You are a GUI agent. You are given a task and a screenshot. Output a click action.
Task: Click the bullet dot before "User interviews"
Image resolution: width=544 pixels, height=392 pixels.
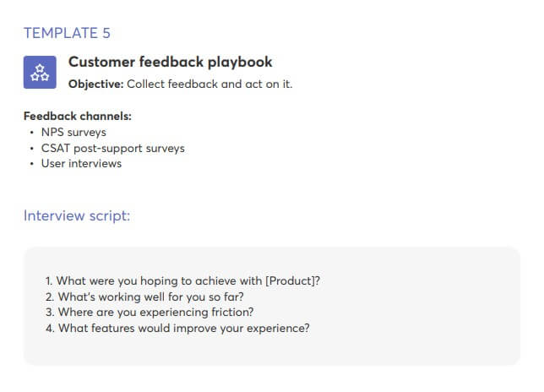tap(31, 164)
